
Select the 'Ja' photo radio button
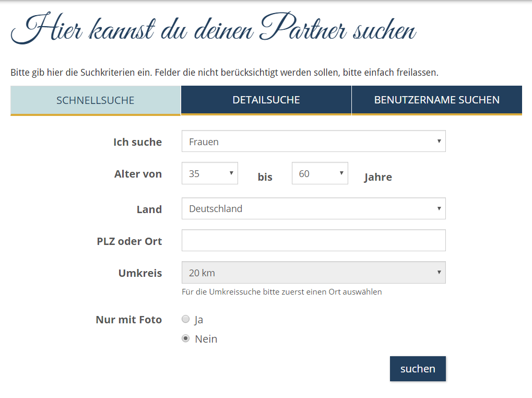click(x=185, y=319)
